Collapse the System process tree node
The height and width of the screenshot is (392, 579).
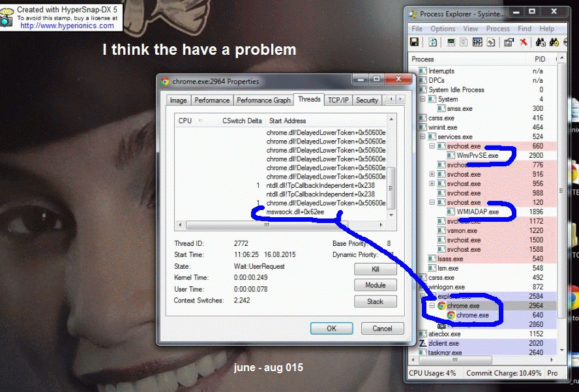coord(423,99)
